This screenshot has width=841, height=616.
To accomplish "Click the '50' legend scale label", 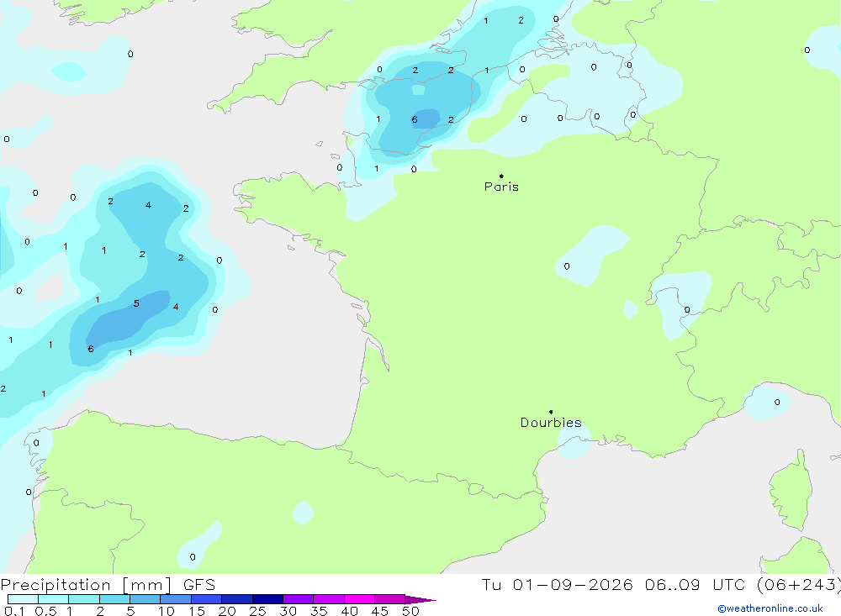I will coord(410,611).
